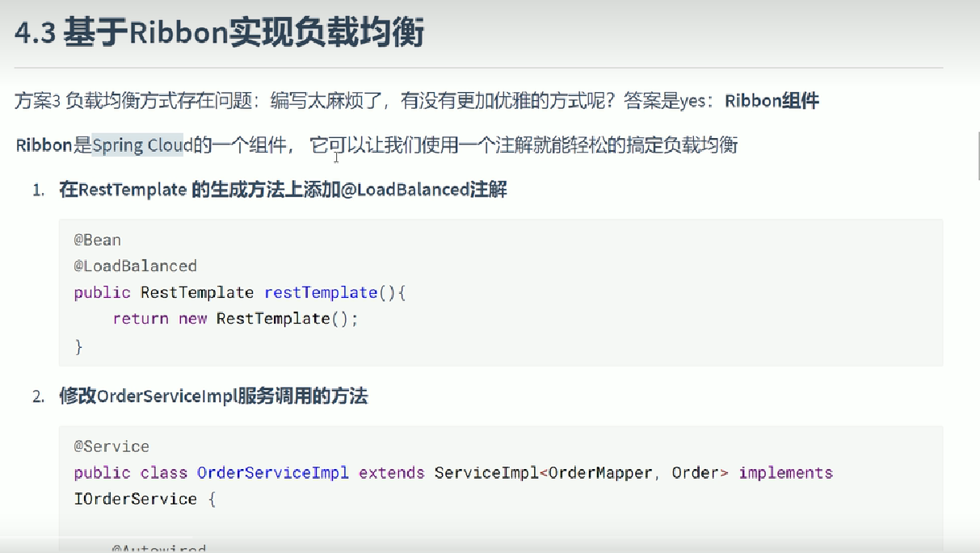Screen dimensions: 980x553
Task: Click the public keyword before RestTemplate
Action: 103,292
